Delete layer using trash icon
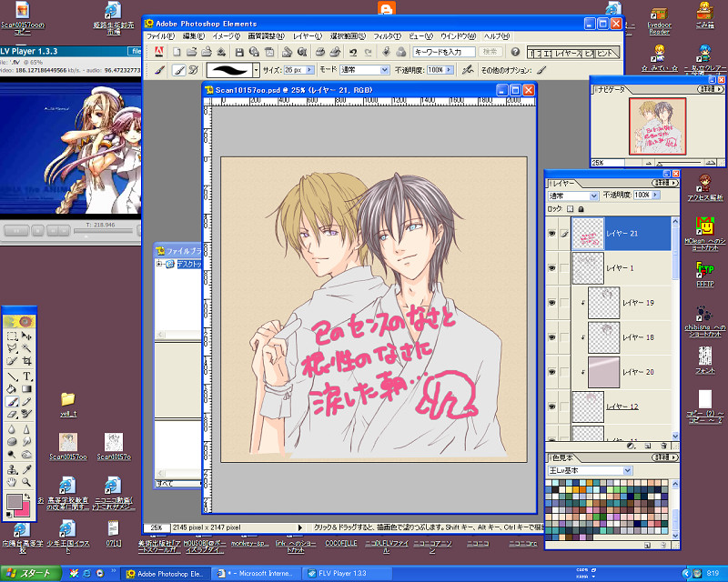 663,446
